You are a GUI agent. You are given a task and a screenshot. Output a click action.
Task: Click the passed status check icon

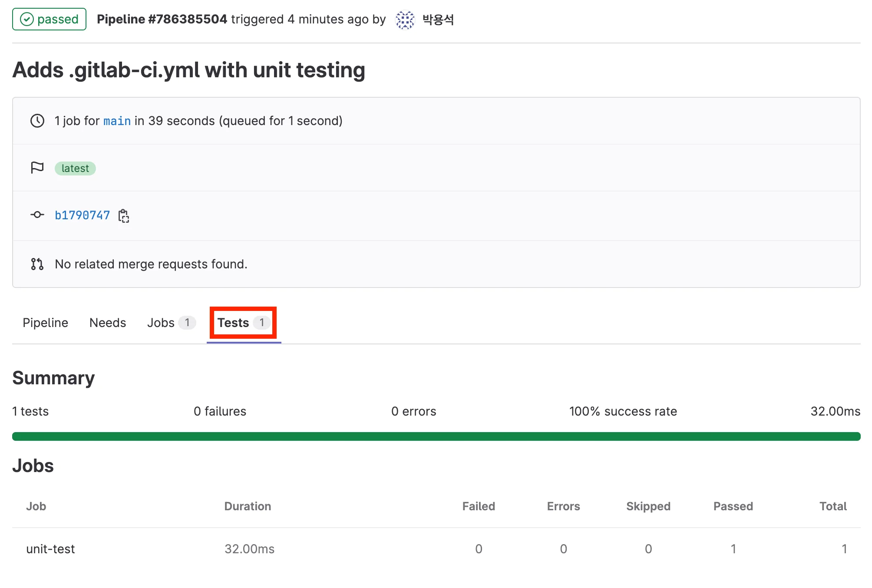coord(27,20)
